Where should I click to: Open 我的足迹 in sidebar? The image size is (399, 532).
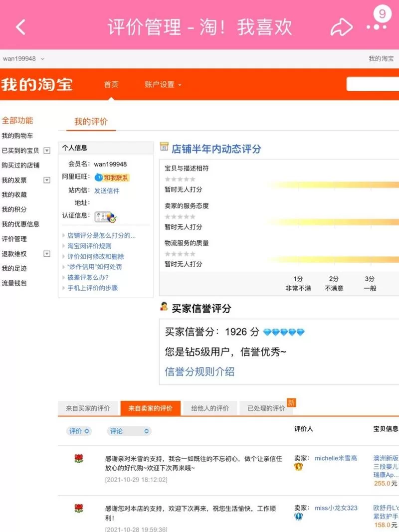pos(14,268)
